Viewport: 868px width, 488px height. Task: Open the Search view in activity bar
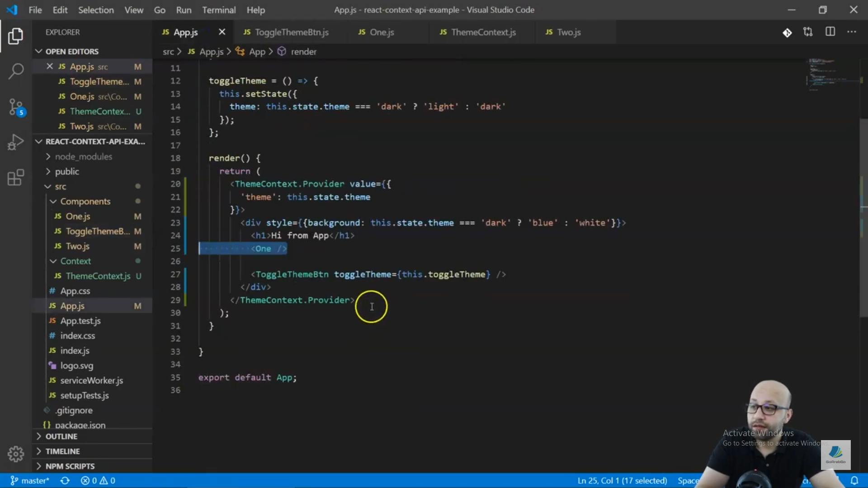(x=16, y=71)
